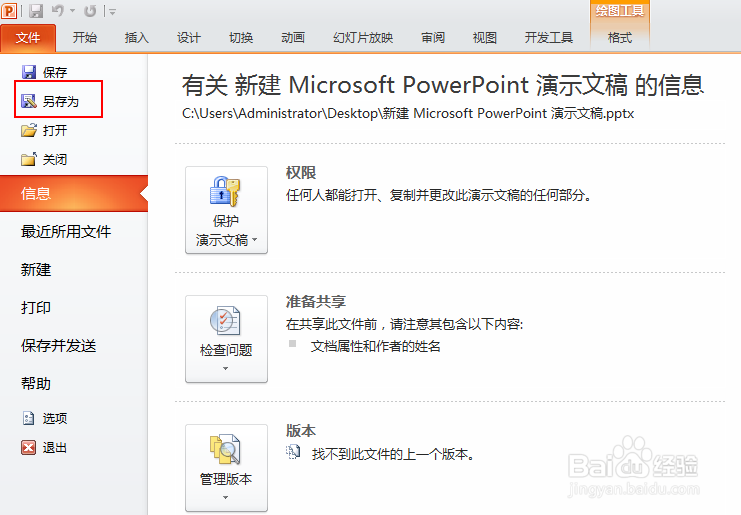Click the 文档属性和作者的姓名 list item
The height and width of the screenshot is (515, 741).
coord(376,346)
